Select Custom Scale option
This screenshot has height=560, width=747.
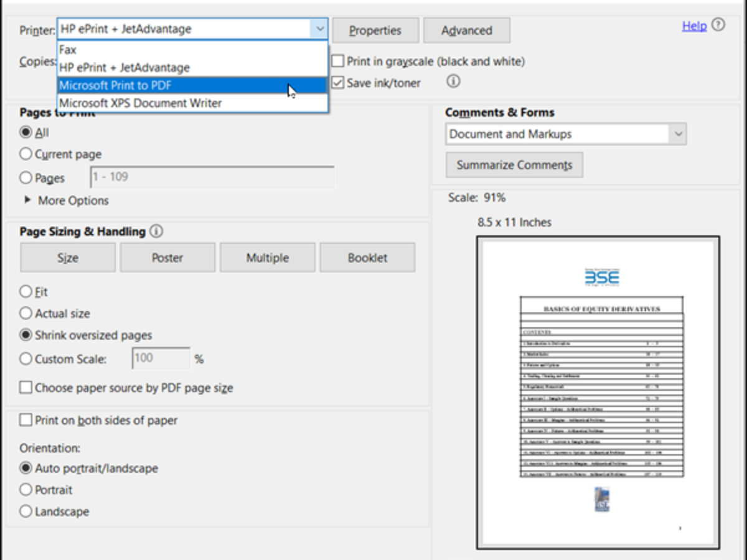[x=26, y=358]
